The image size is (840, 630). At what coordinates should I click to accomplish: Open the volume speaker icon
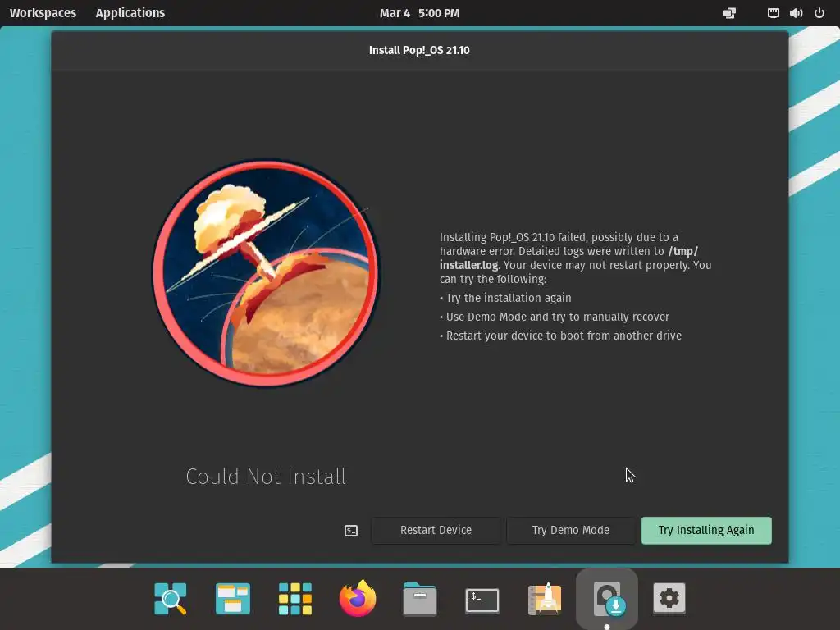[796, 13]
